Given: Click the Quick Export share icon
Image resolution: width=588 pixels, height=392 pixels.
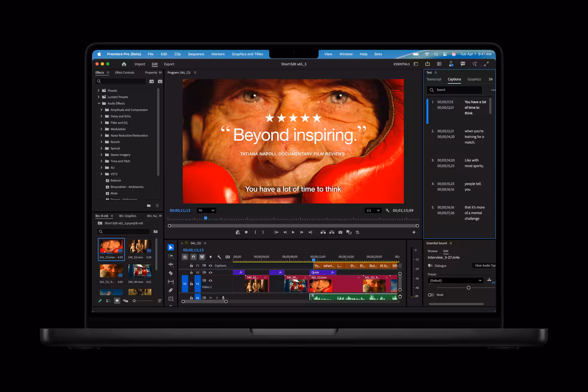Looking at the screenshot, I should (427, 64).
